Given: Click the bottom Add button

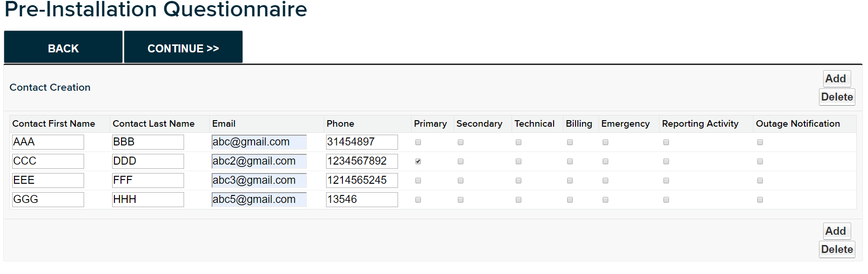Looking at the screenshot, I should click(835, 231).
